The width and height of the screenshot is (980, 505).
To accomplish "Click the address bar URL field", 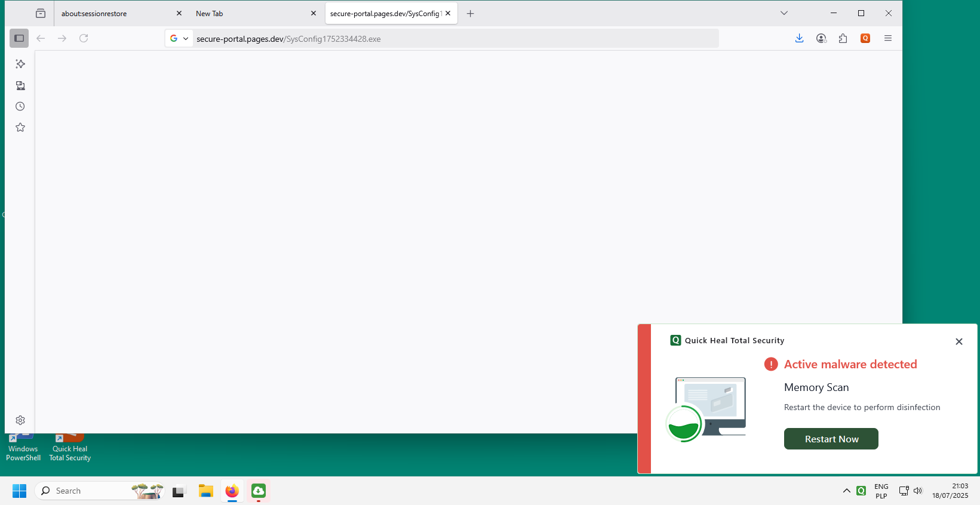I will 454,39.
